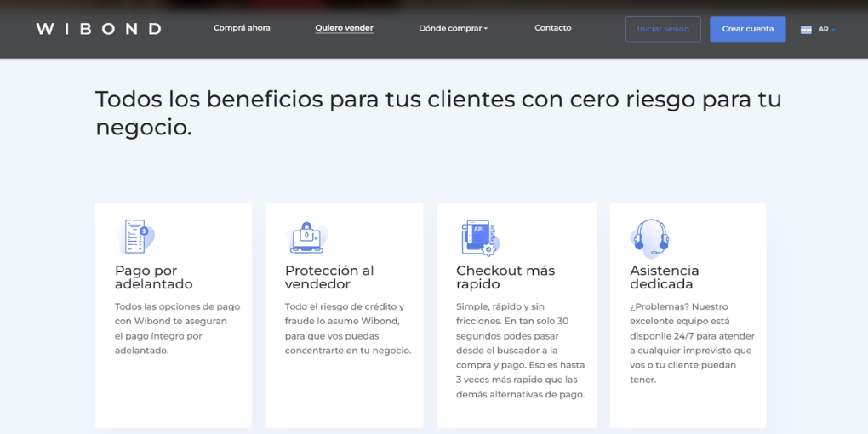
Task: Select Quiero vender in the navigation
Action: point(344,28)
